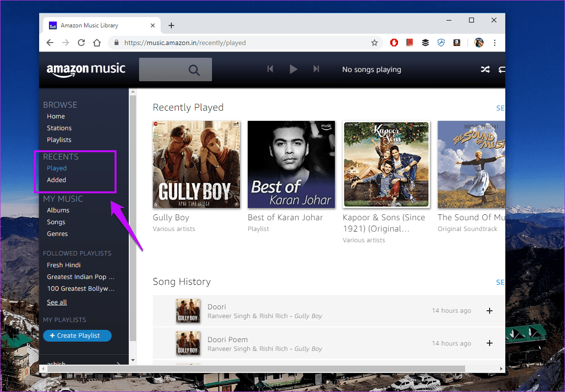The image size is (565, 392).
Task: Select the Doori song title
Action: coord(216,307)
